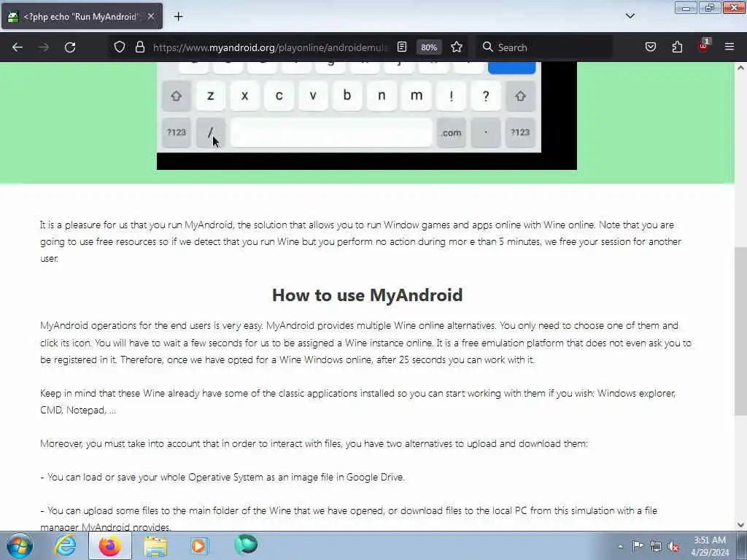Tap the x key
This screenshot has width=747, height=560.
click(x=245, y=96)
